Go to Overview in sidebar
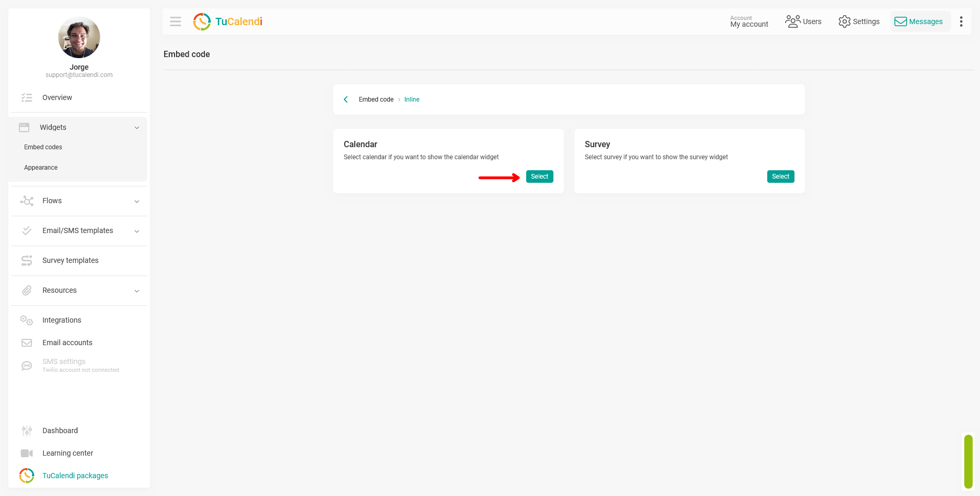 tap(57, 97)
